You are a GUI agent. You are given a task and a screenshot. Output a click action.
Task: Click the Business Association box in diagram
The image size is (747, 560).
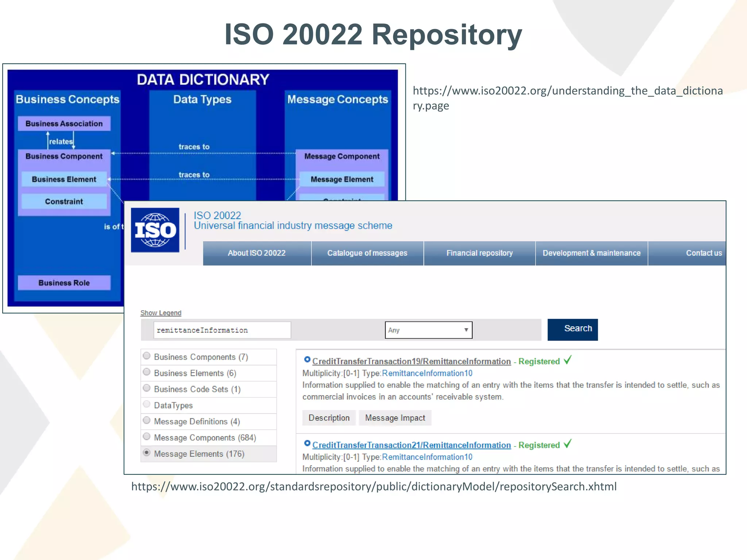(x=64, y=124)
